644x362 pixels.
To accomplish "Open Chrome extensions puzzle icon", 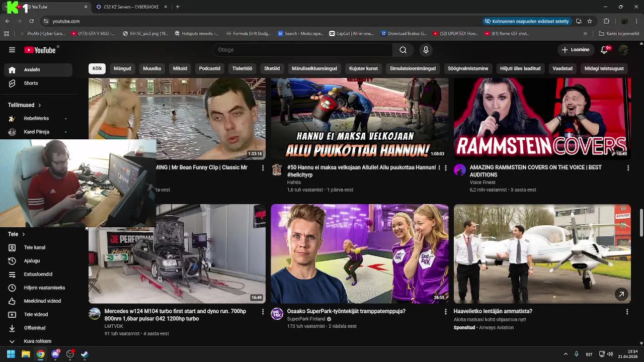I will (606, 21).
